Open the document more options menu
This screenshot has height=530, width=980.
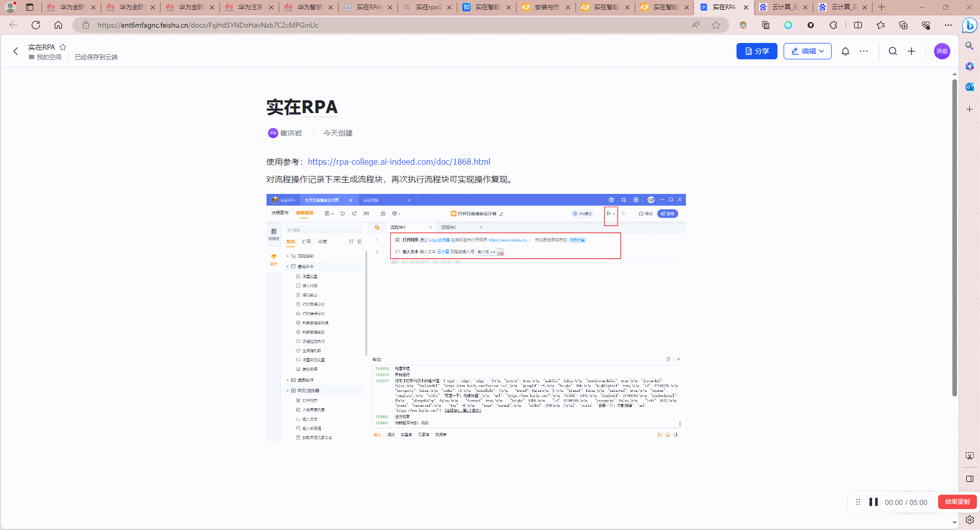point(864,51)
